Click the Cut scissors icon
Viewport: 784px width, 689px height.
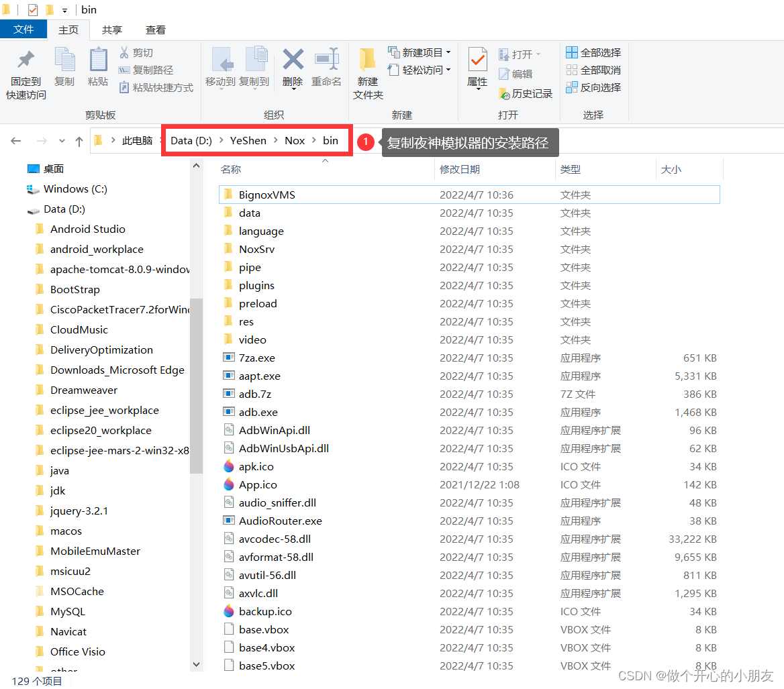124,52
